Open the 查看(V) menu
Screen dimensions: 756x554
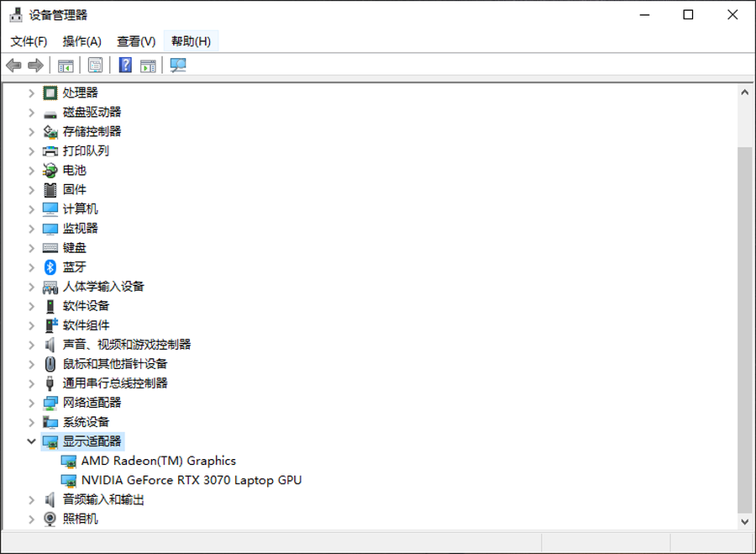[x=136, y=41]
